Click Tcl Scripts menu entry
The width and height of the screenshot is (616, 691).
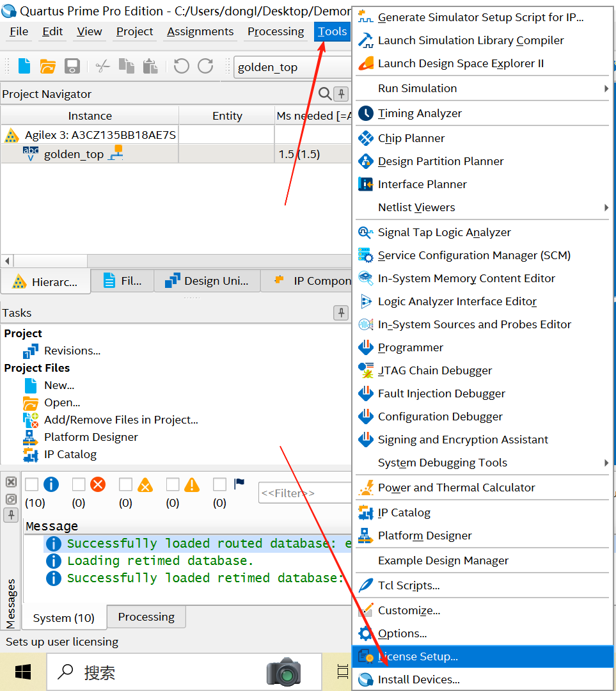(482, 585)
